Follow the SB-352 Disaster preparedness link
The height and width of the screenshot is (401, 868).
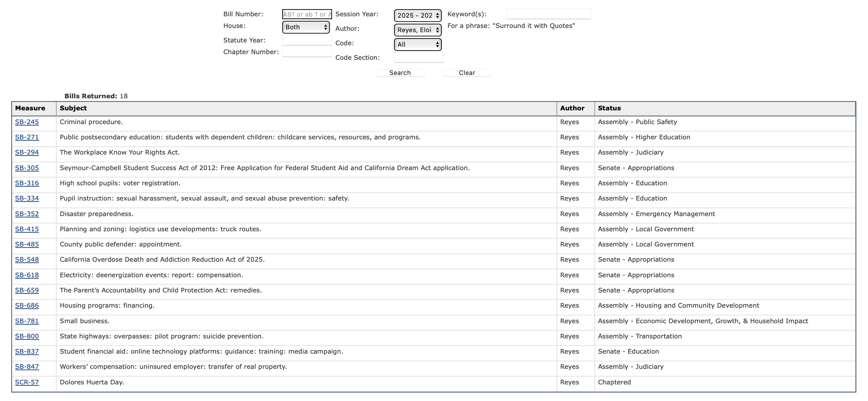tap(27, 214)
